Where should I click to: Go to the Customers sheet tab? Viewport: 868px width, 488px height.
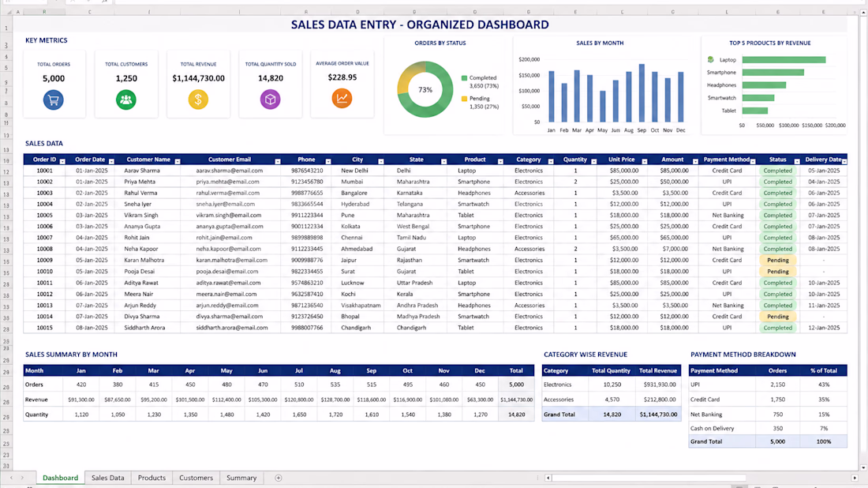(196, 478)
